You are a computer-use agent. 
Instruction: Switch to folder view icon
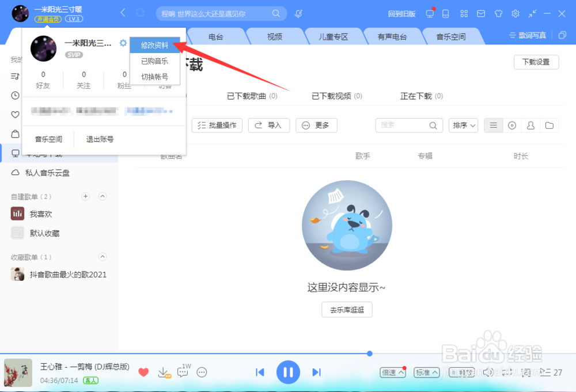tap(550, 125)
